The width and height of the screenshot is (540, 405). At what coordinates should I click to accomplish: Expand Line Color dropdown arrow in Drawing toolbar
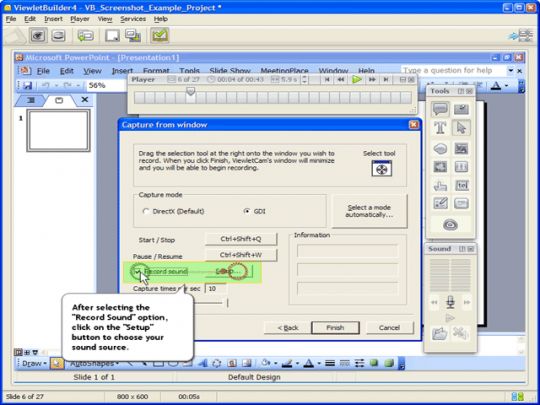[297, 363]
